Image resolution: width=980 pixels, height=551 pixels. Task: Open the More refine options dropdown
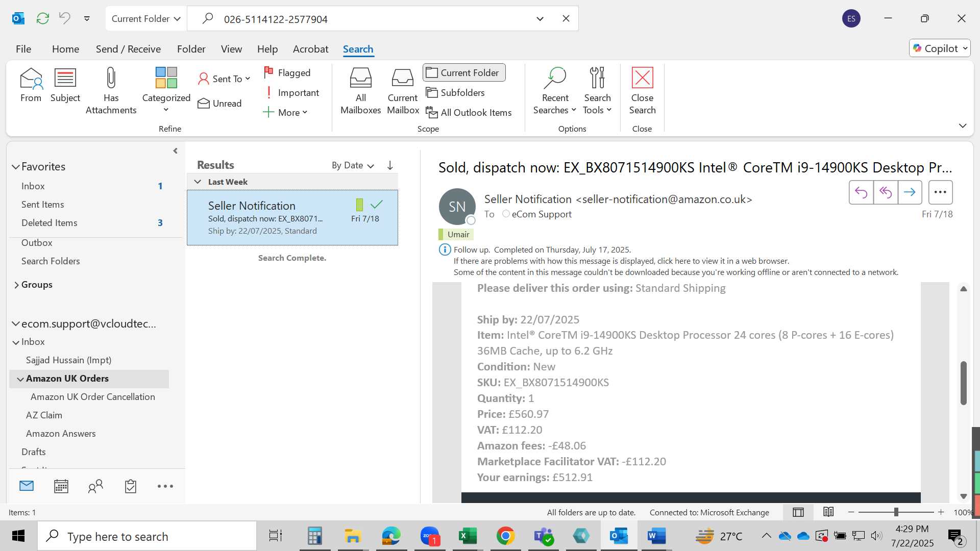[x=285, y=113]
